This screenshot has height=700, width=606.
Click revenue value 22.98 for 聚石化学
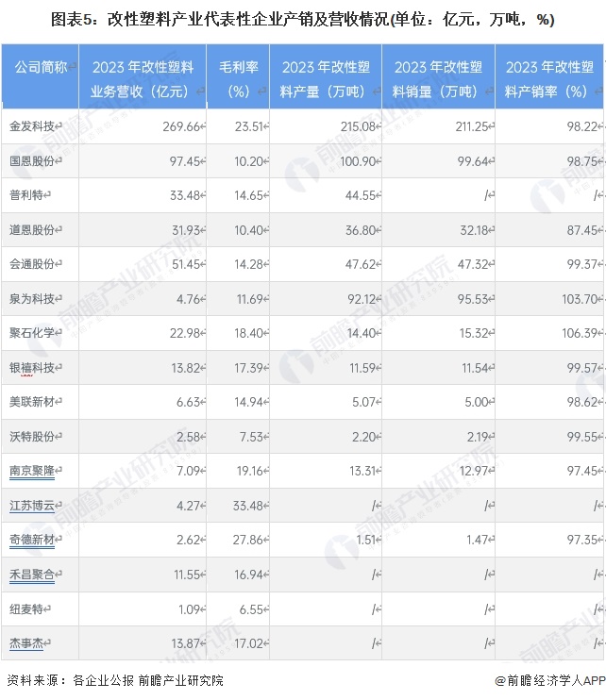coord(184,333)
